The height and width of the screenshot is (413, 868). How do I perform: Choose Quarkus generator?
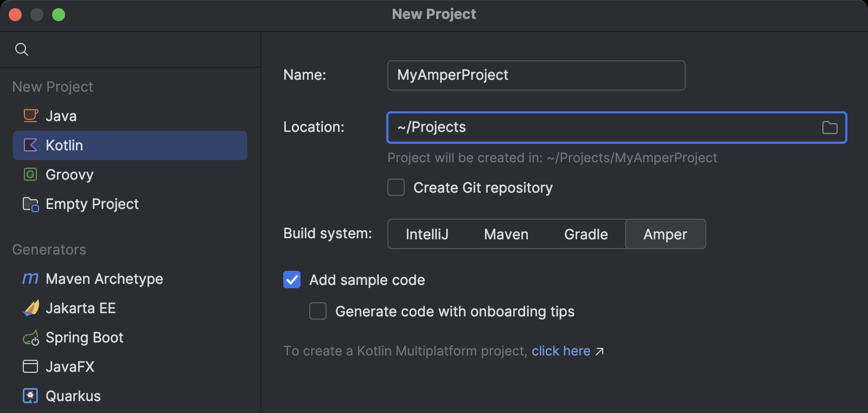click(130, 396)
